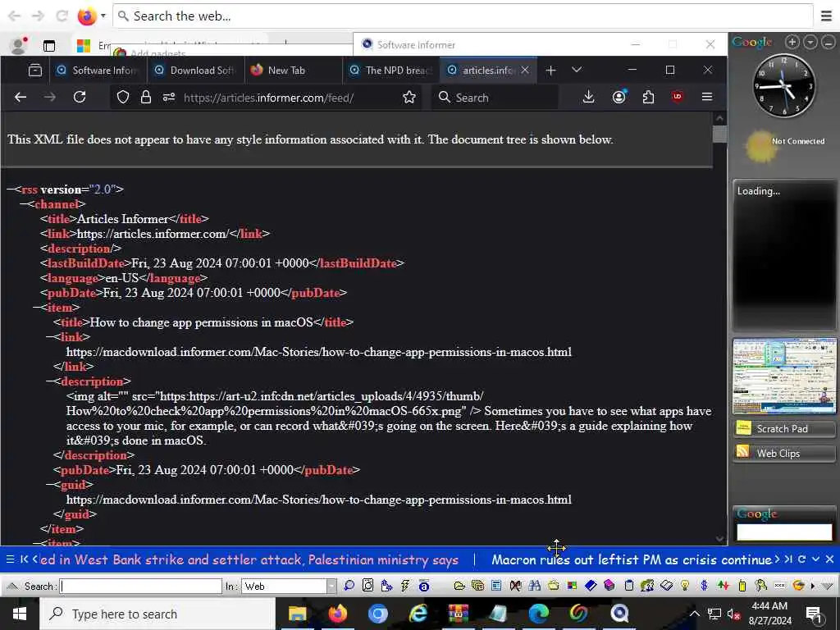Jump to last headline in ticker
Viewport: 840px width, 630px height.
(788, 559)
